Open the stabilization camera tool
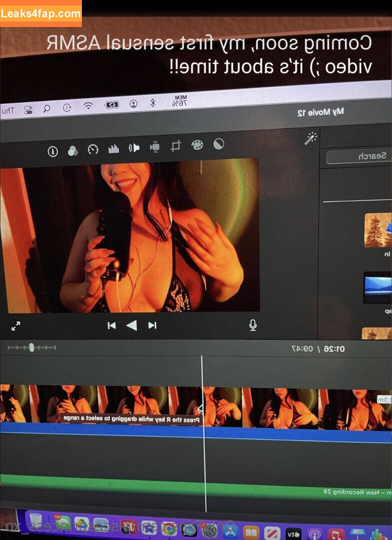392x540 pixels. [x=155, y=147]
